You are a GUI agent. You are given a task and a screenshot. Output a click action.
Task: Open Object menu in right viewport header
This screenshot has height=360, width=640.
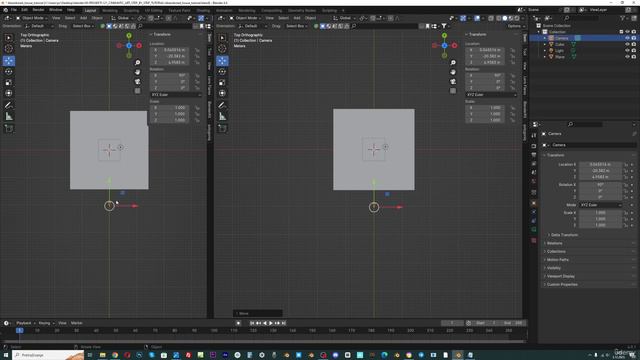pos(310,18)
